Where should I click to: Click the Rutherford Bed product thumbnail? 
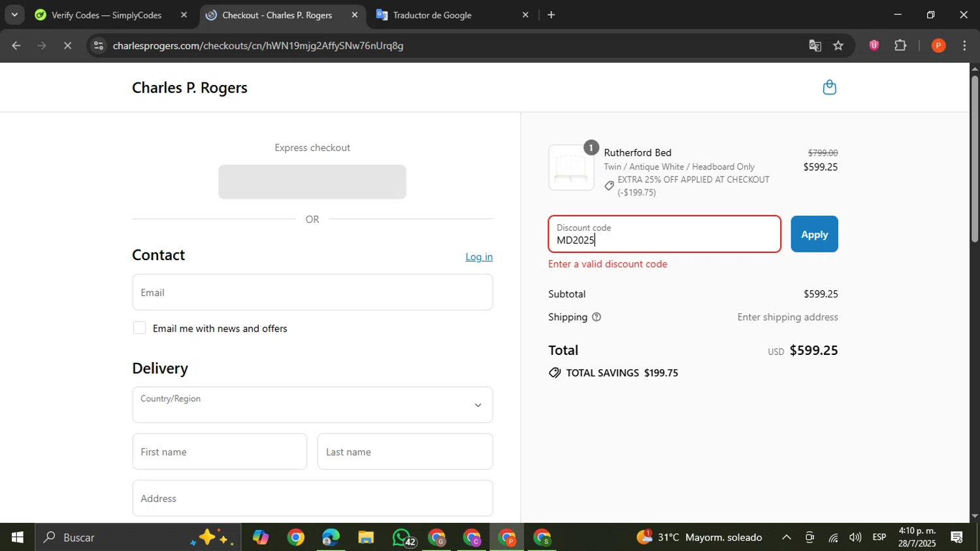pos(571,168)
